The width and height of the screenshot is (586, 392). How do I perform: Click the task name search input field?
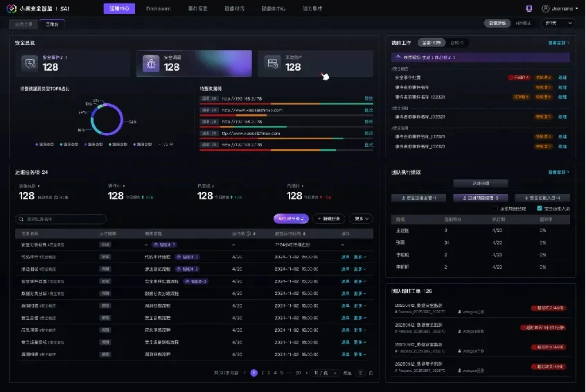click(62, 219)
